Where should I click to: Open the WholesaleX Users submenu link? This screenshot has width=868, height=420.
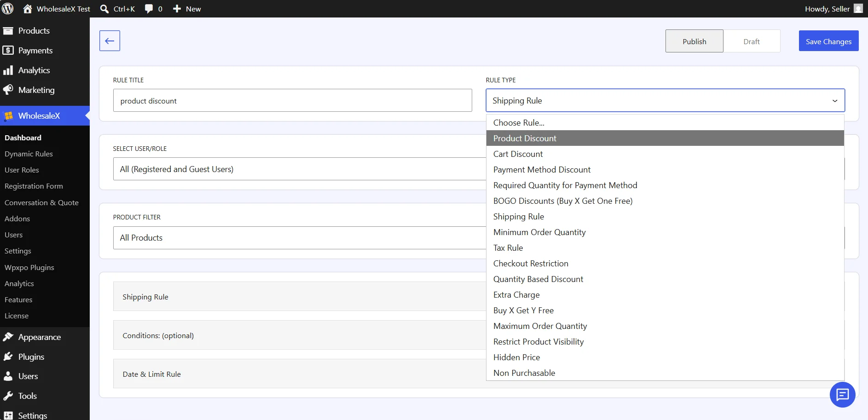(x=13, y=235)
